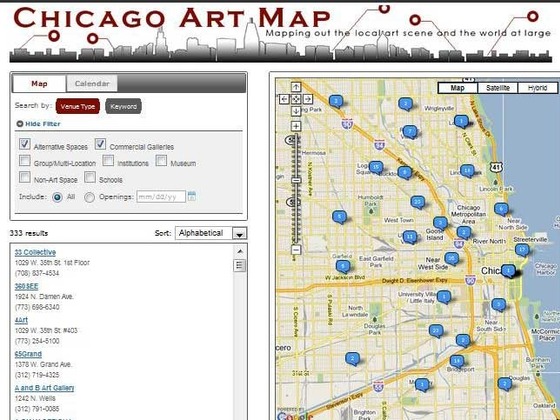Click the address '1378 W. Grand Ave.'
Image resolution: width=560 pixels, height=420 pixels.
point(44,364)
